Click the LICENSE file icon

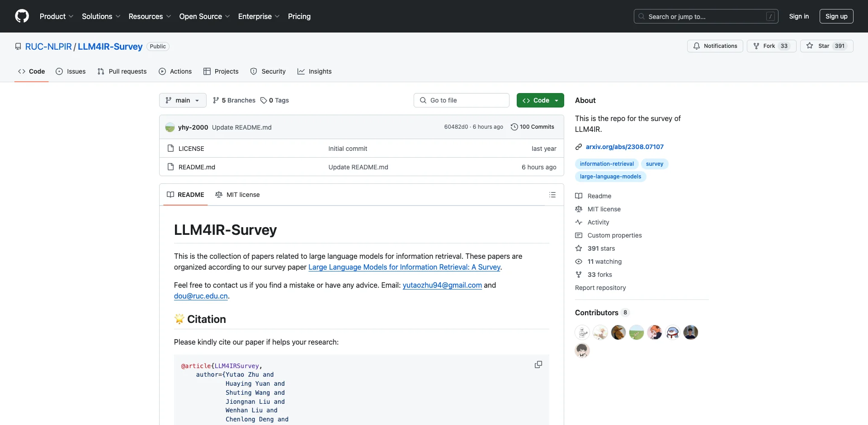(170, 148)
